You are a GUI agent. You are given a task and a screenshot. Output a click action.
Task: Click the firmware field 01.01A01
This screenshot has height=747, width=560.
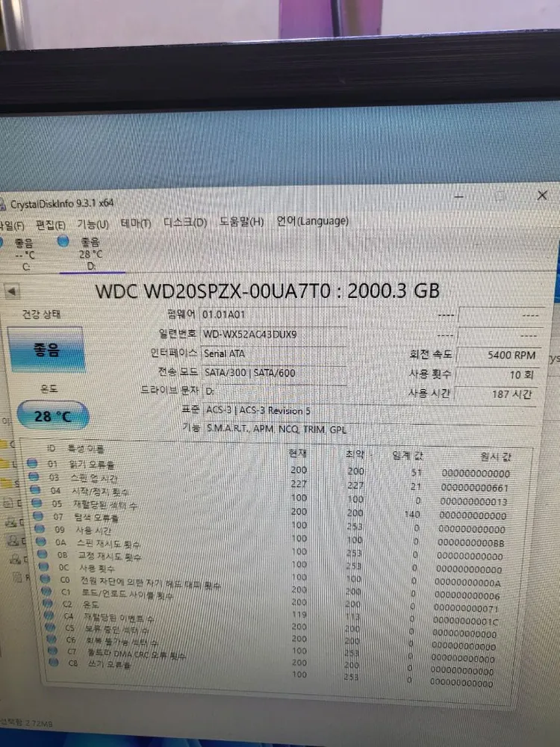[274, 314]
